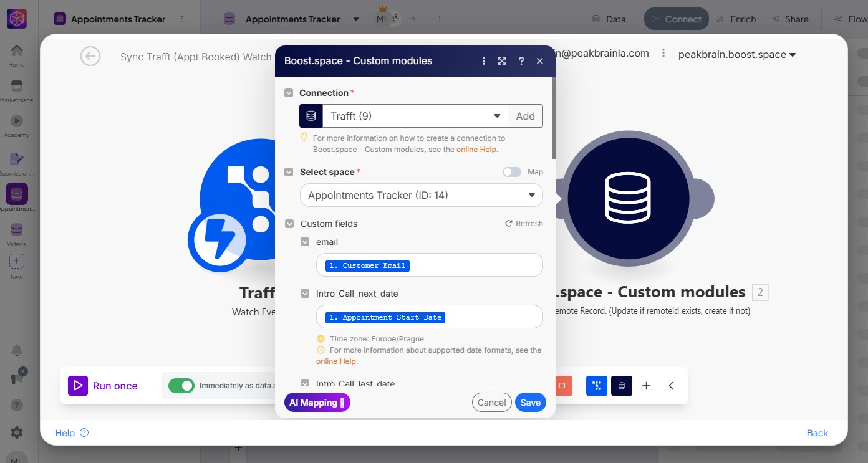The width and height of the screenshot is (868, 463).
Task: Toggle the Intro_Call_next_date checkbox
Action: click(305, 294)
